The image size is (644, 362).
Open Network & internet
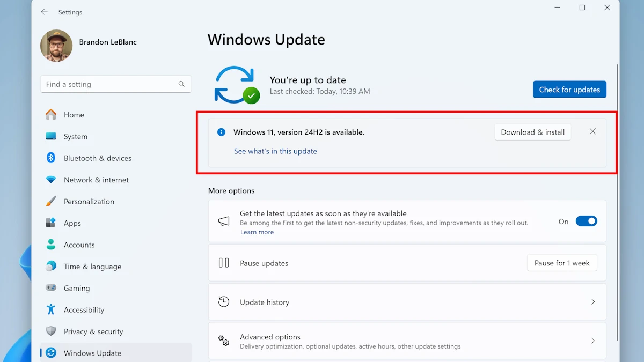click(x=97, y=180)
